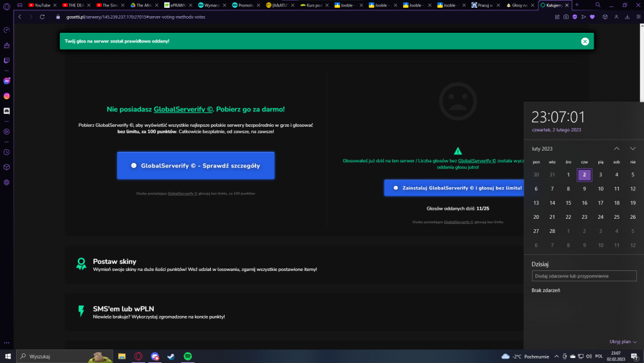This screenshot has height=363, width=644.
Task: Open Instagram in the Opera sidebar
Action: pyautogui.click(x=6, y=96)
